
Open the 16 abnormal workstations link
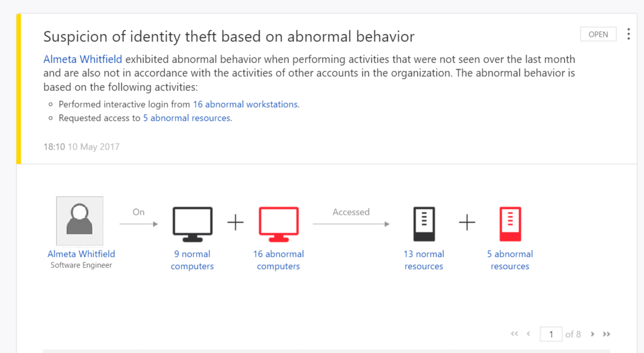click(246, 104)
